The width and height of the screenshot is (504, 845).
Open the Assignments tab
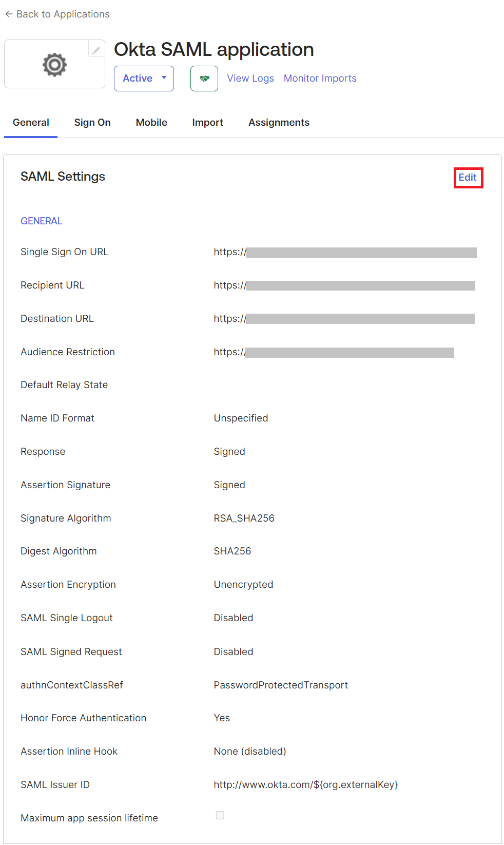pyautogui.click(x=279, y=123)
